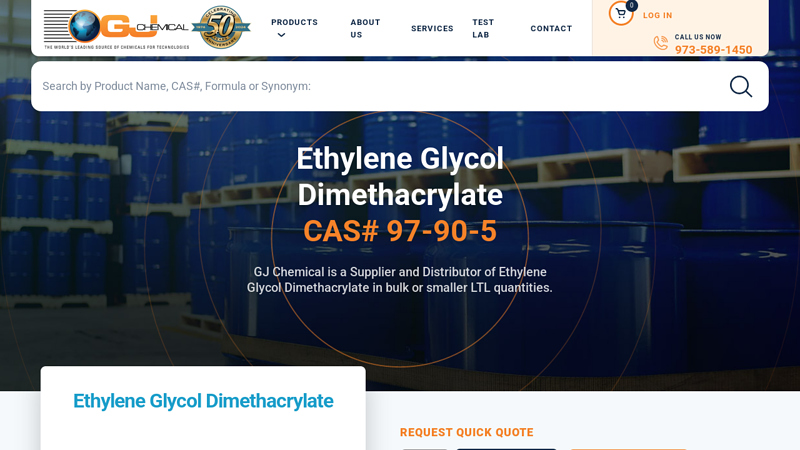This screenshot has height=450, width=800.
Task: Click the GJ Chemical logo
Action: 117,29
